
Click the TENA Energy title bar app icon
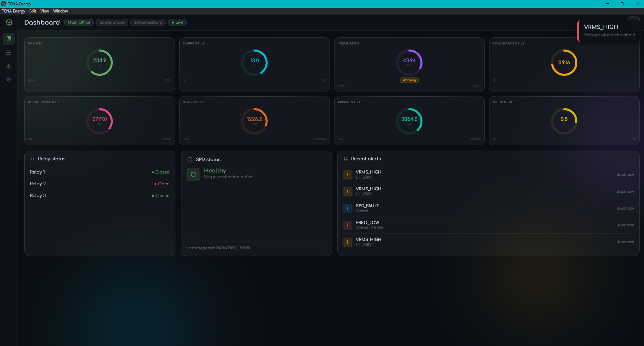(3, 4)
